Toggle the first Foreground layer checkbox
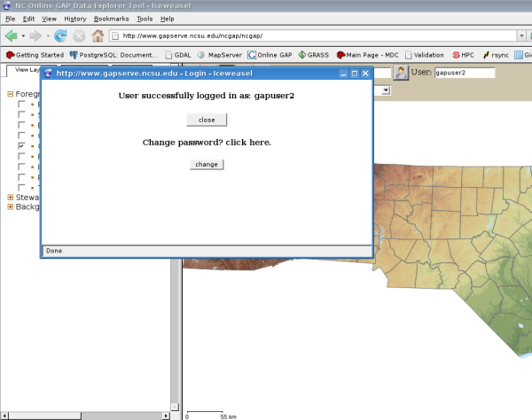This screenshot has height=420, width=532. click(x=21, y=104)
